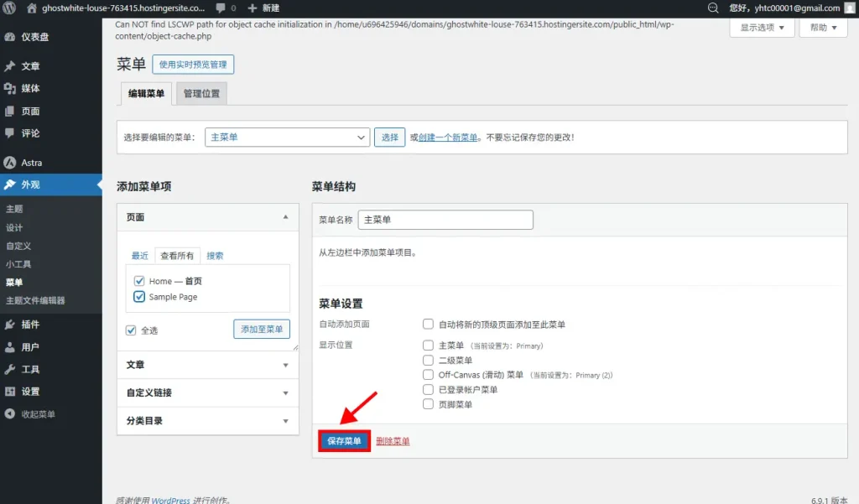Toggle the 全选 select-all checkbox
The image size is (859, 504).
coord(131,330)
